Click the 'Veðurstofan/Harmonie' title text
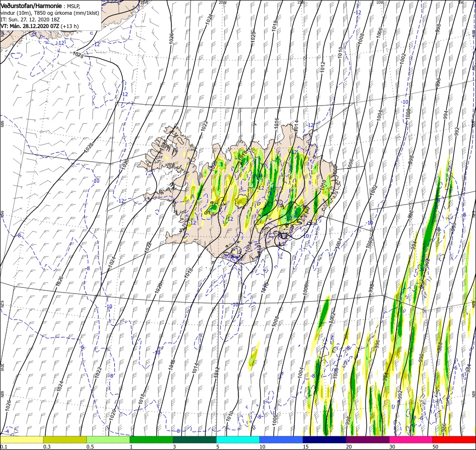 (32, 6)
